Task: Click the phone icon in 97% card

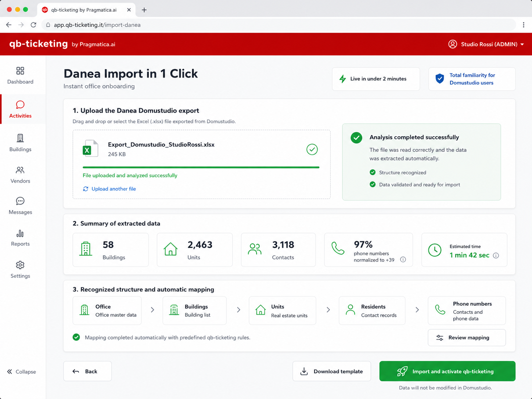Action: point(338,248)
